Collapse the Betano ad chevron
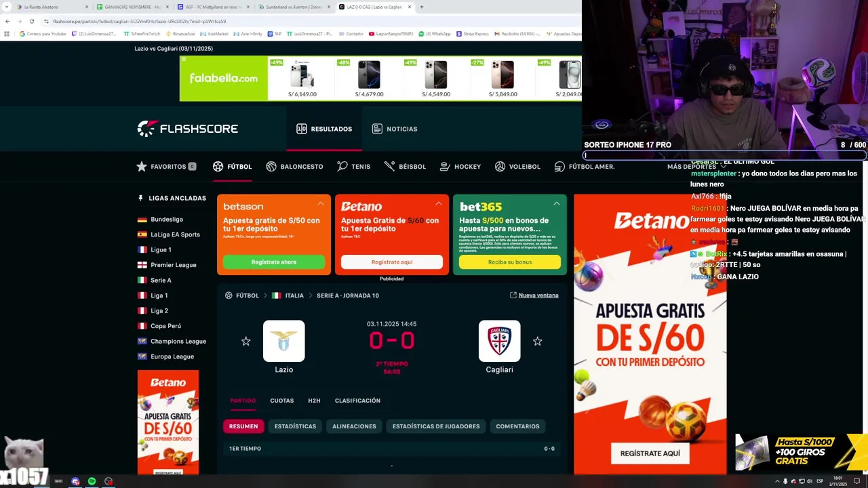The height and width of the screenshot is (488, 868). (439, 203)
